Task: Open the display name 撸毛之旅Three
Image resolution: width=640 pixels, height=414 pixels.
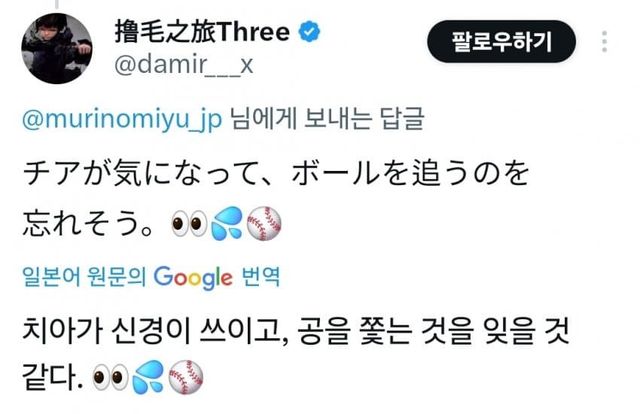Action: click(x=202, y=31)
